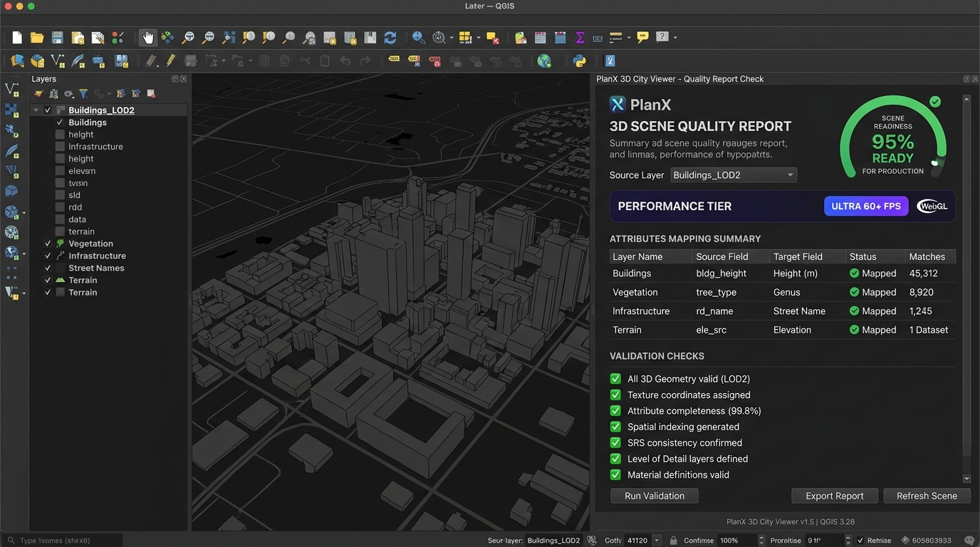Open the Source Layer dropdown
This screenshot has width=980, height=547.
click(x=734, y=175)
